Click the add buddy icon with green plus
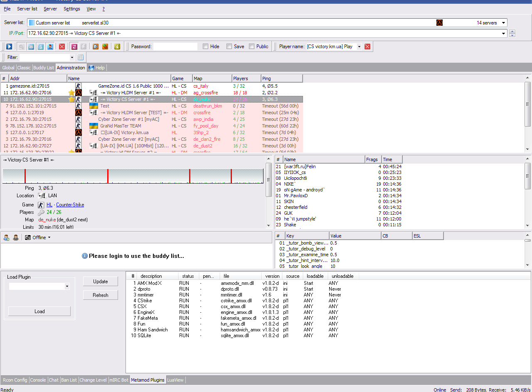This screenshot has height=392, width=532. click(x=7, y=238)
